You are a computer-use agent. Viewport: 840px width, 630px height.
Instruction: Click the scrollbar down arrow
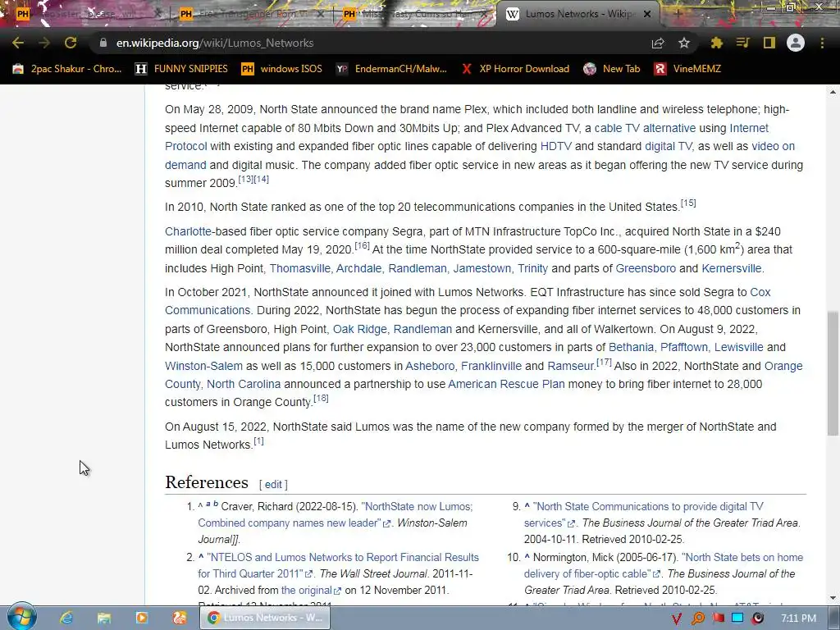(x=833, y=598)
